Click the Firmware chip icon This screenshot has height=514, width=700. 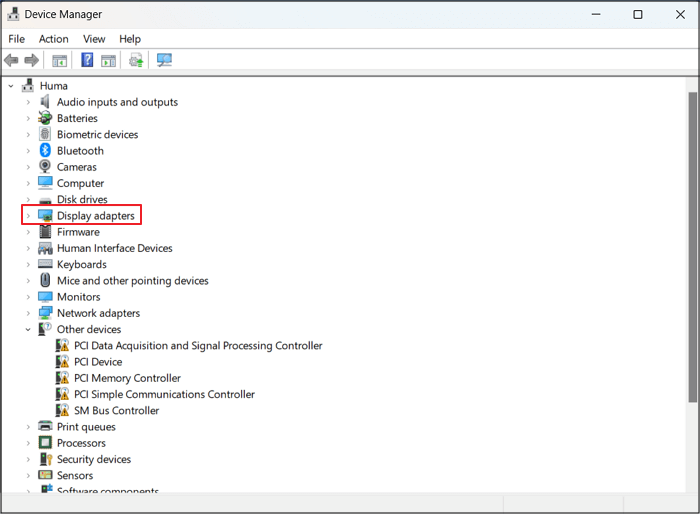(x=45, y=231)
